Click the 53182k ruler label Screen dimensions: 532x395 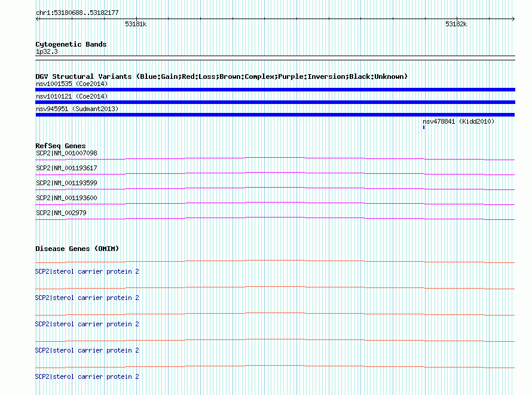[456, 24]
